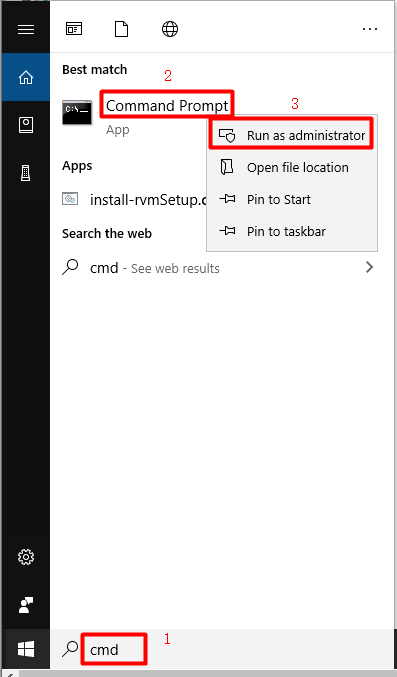Open the more options ellipsis

click(370, 29)
